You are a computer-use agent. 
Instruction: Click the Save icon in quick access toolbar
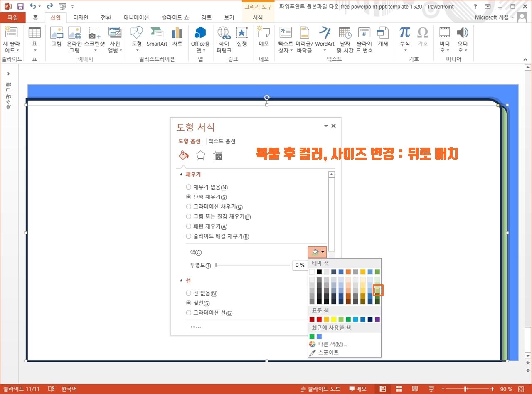[20, 6]
